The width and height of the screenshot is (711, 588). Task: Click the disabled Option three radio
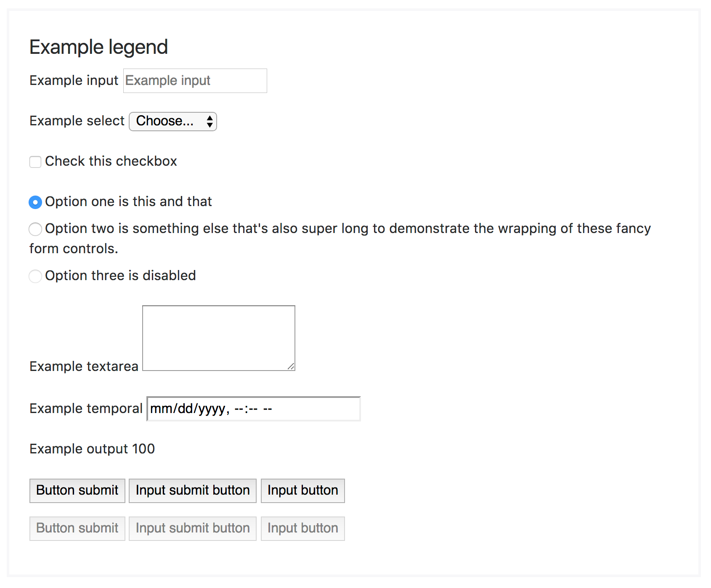click(x=35, y=276)
